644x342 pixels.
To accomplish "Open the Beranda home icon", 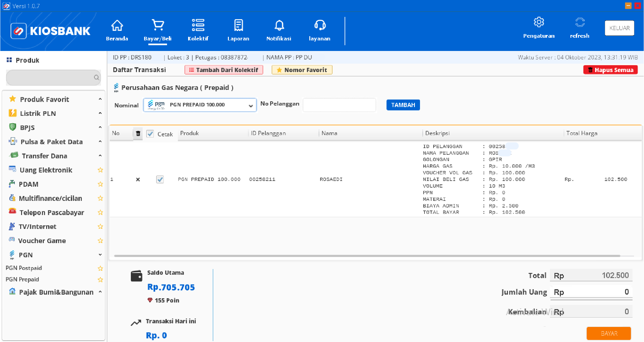I will click(117, 26).
